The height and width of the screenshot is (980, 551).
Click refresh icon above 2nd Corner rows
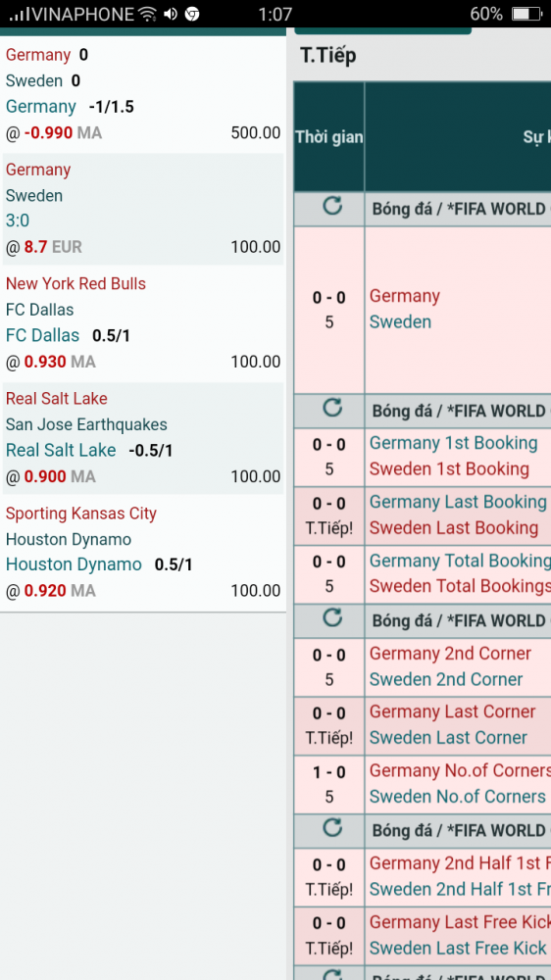331,618
